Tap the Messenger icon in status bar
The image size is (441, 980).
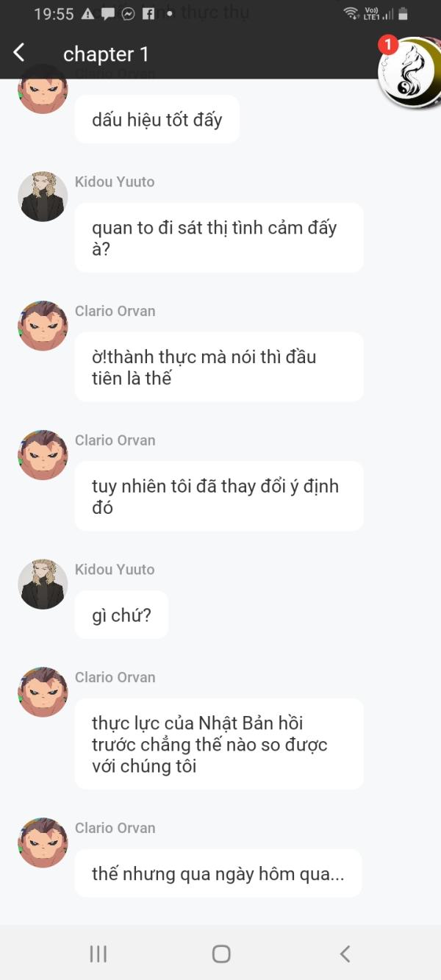(x=128, y=14)
